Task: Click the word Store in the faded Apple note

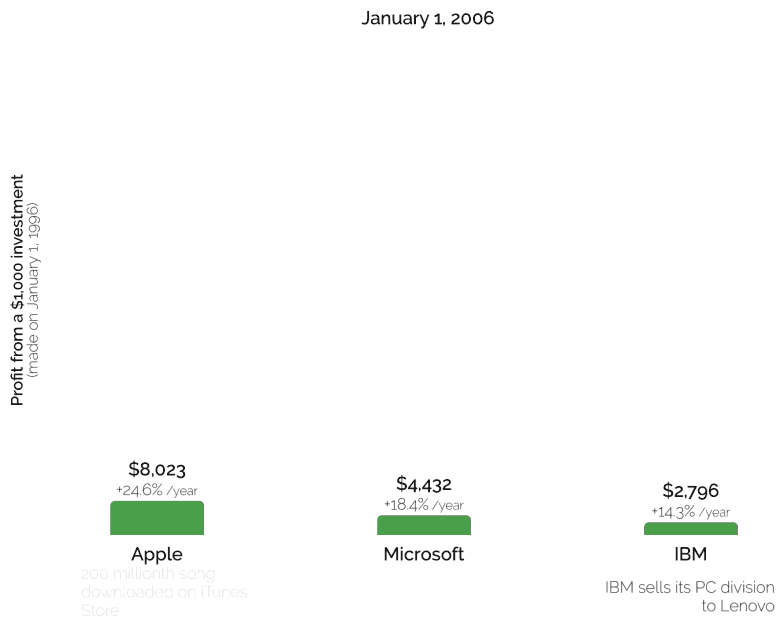Action: click(x=100, y=610)
